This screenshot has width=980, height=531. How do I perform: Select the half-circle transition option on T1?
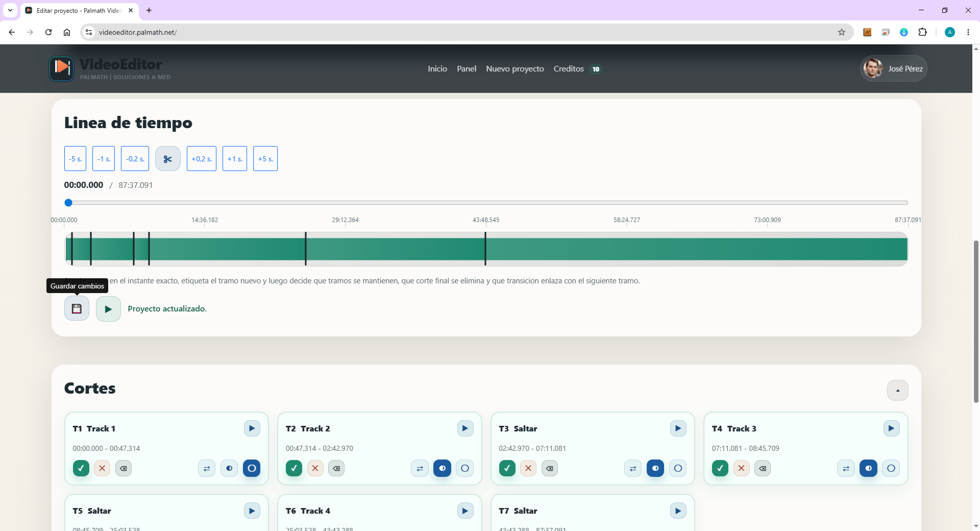coord(229,468)
